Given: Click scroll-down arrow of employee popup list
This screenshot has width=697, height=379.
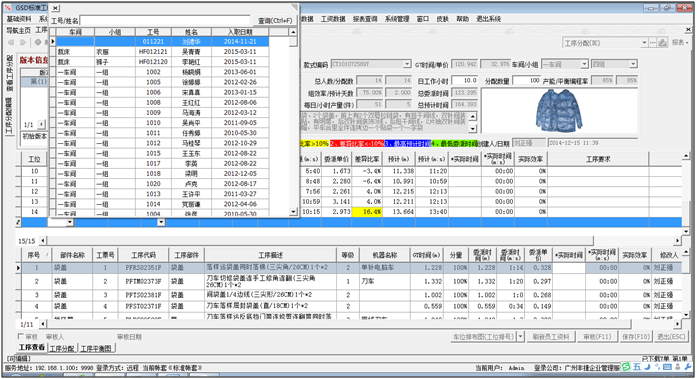Looking at the screenshot, I should pos(293,212).
